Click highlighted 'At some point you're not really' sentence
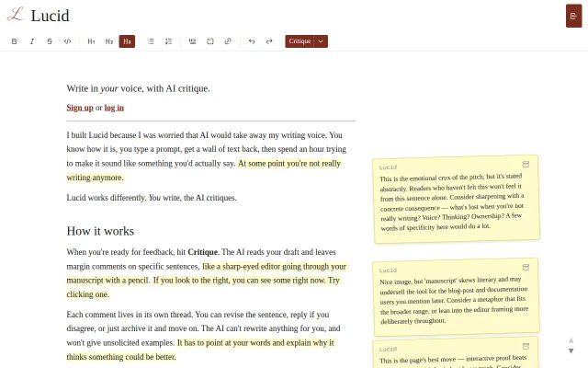 (289, 164)
